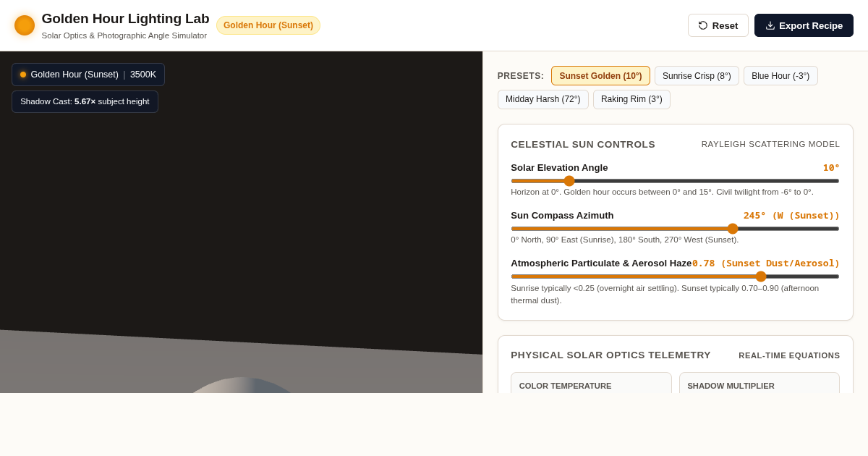This screenshot has height=456, width=868.
Task: Adjust the Aerosol Haze slider
Action: (675, 276)
